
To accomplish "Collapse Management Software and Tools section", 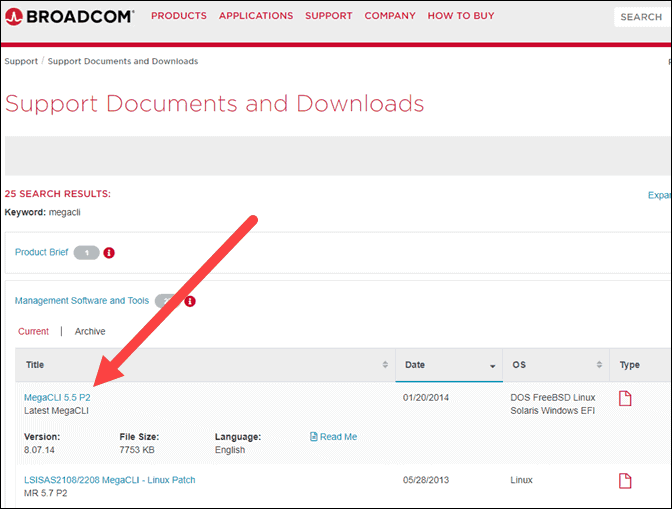I will (82, 301).
